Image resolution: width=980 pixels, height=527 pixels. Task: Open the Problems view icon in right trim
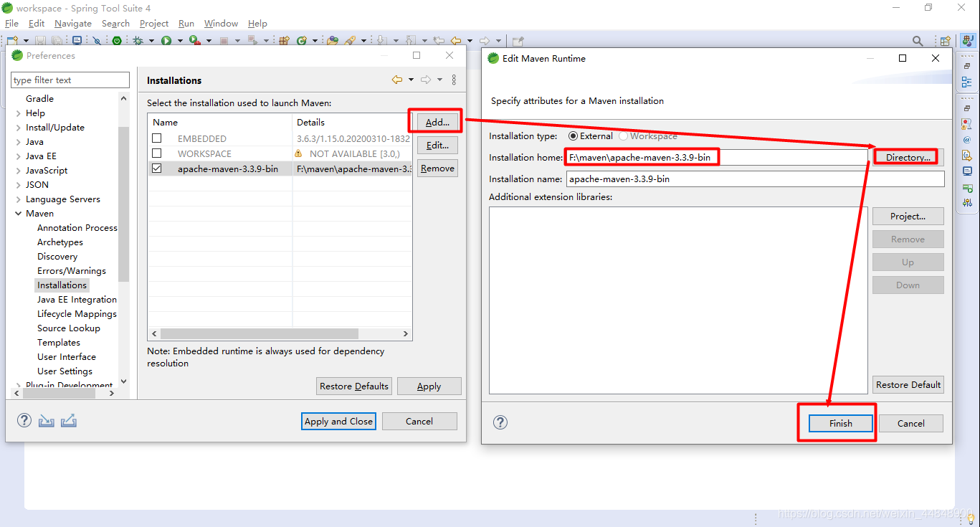pos(967,124)
